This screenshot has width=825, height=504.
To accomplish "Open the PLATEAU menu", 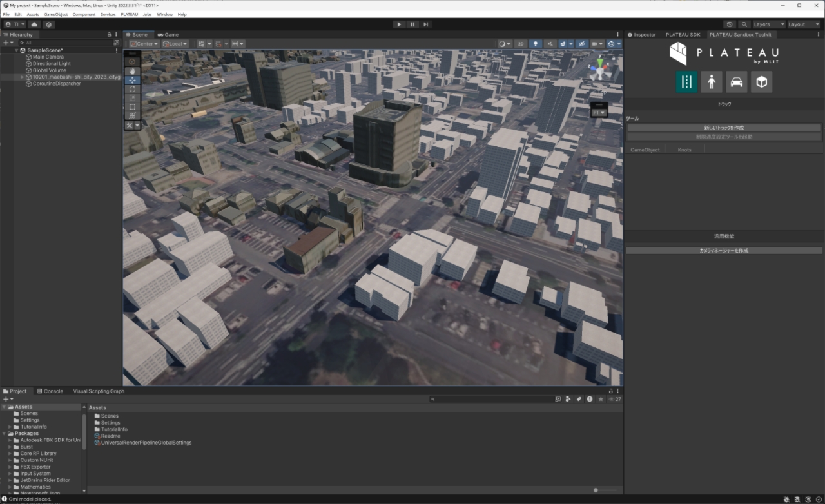I will pos(130,14).
